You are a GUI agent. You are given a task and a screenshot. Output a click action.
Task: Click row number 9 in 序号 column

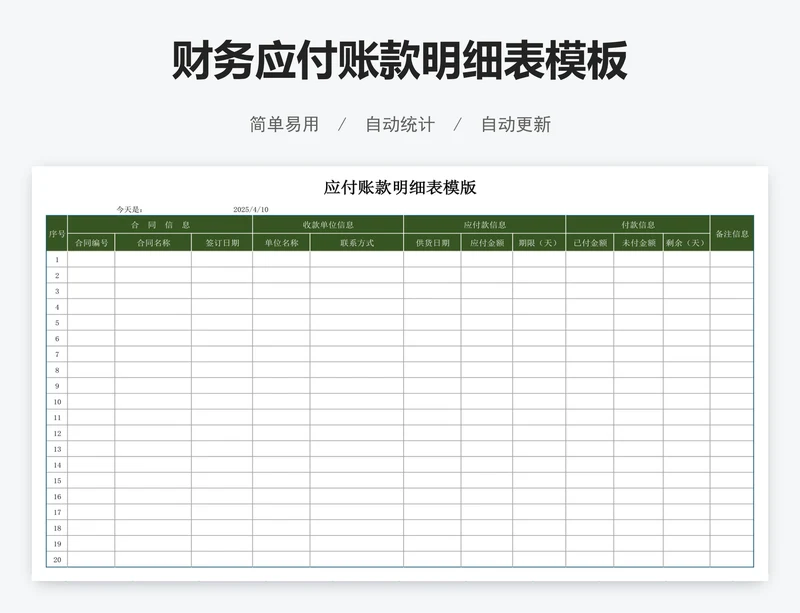click(x=57, y=386)
